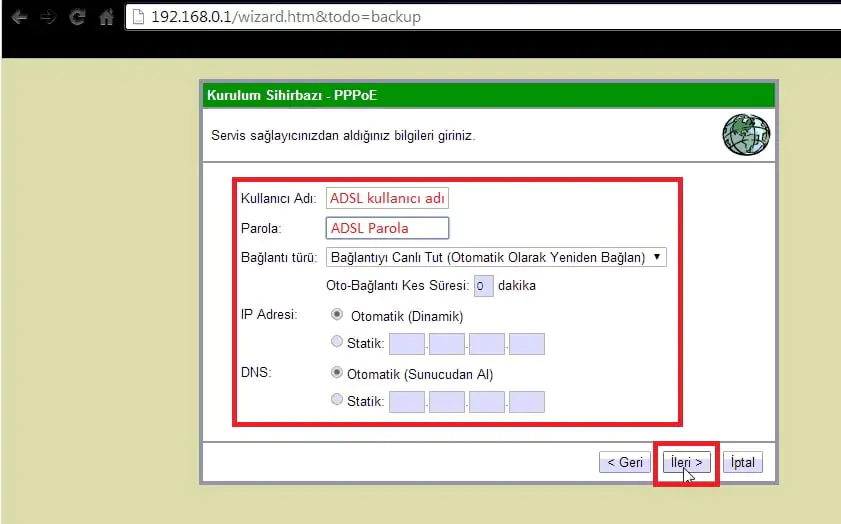Click the Kullanıcı Adı input field
The image size is (841, 524).
387,198
